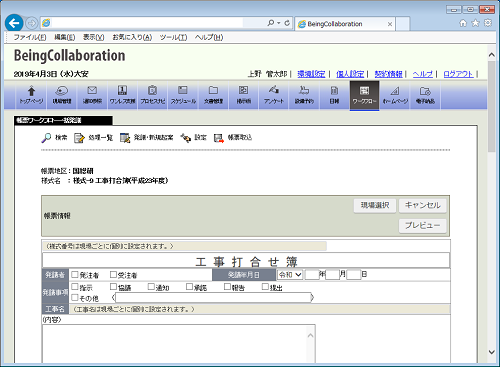Open トップページ from the navigation bar
Screen dimensions: 500x367
click(x=31, y=95)
